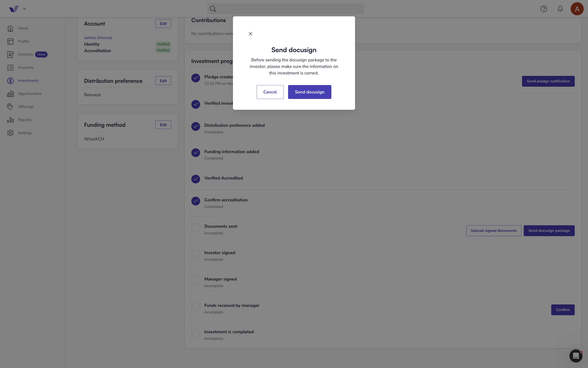Confirm Send docusign in the dialog
Screen dimensions: 588x368
310,92
